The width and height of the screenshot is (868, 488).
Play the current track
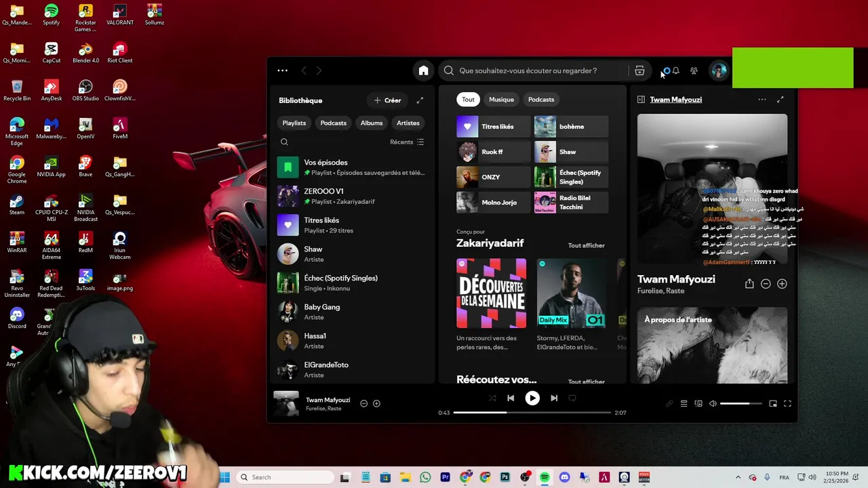point(532,398)
